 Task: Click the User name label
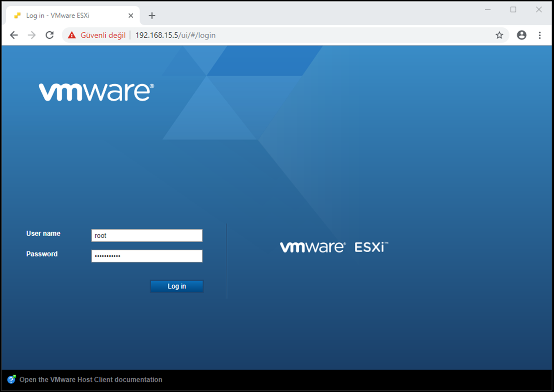[43, 234]
